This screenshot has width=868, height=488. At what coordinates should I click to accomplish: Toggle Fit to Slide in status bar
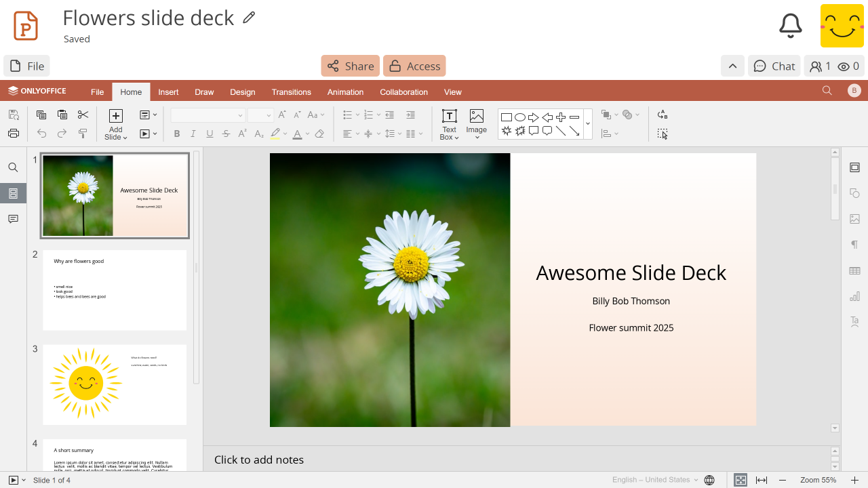point(741,480)
